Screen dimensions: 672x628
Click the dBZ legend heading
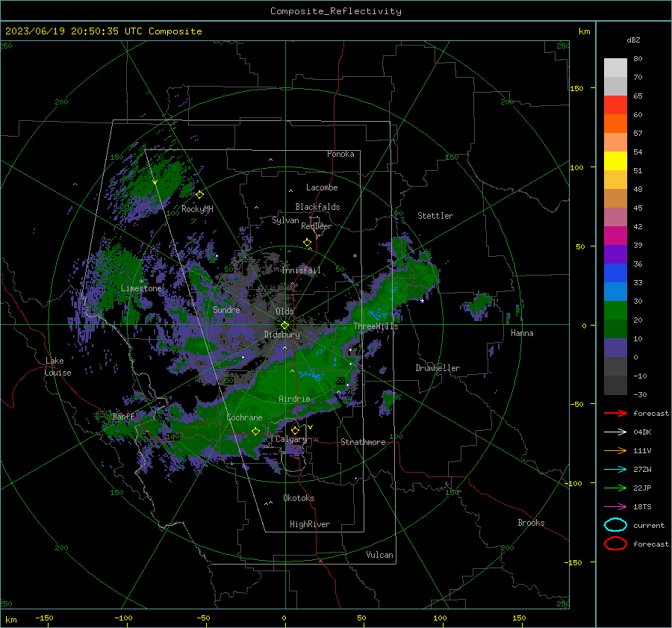633,40
